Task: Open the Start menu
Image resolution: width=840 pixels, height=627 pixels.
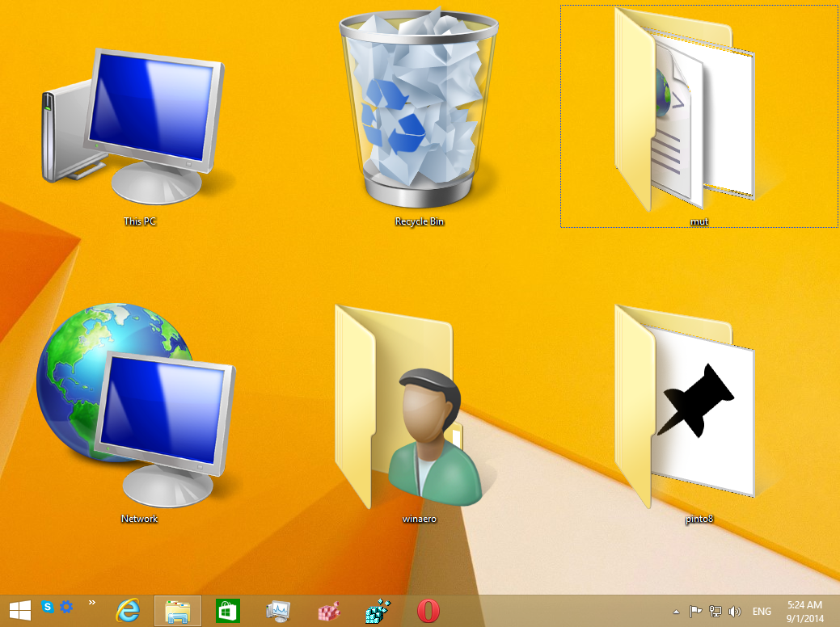Action: (x=19, y=612)
